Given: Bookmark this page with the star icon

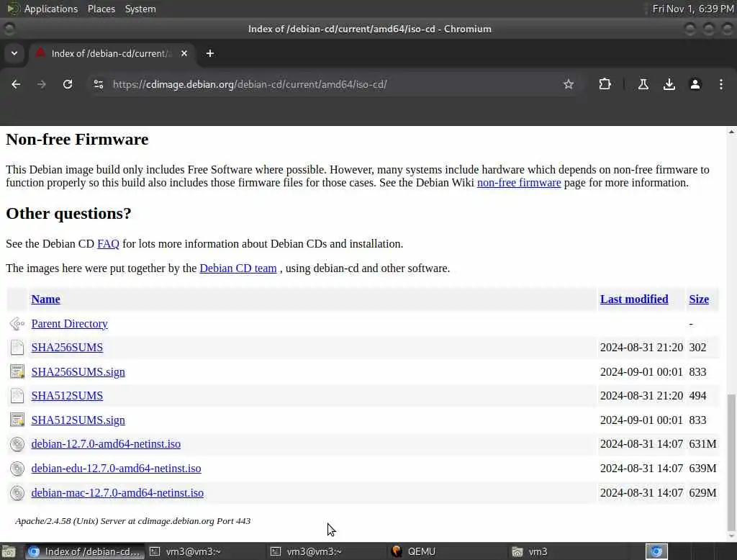Looking at the screenshot, I should pyautogui.click(x=569, y=84).
